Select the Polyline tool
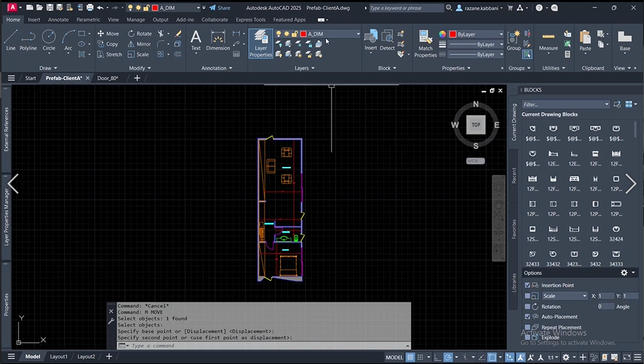The height and width of the screenshot is (364, 644). point(28,39)
